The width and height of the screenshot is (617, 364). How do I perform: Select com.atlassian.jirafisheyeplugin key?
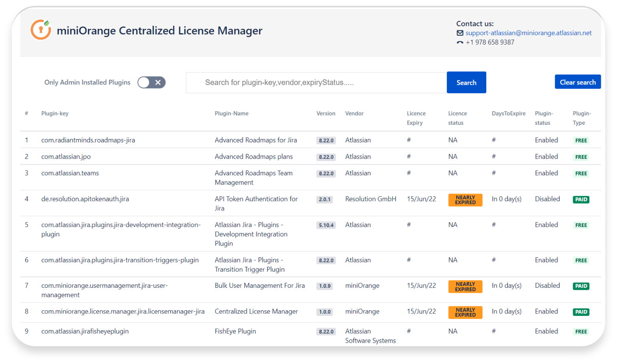click(85, 331)
